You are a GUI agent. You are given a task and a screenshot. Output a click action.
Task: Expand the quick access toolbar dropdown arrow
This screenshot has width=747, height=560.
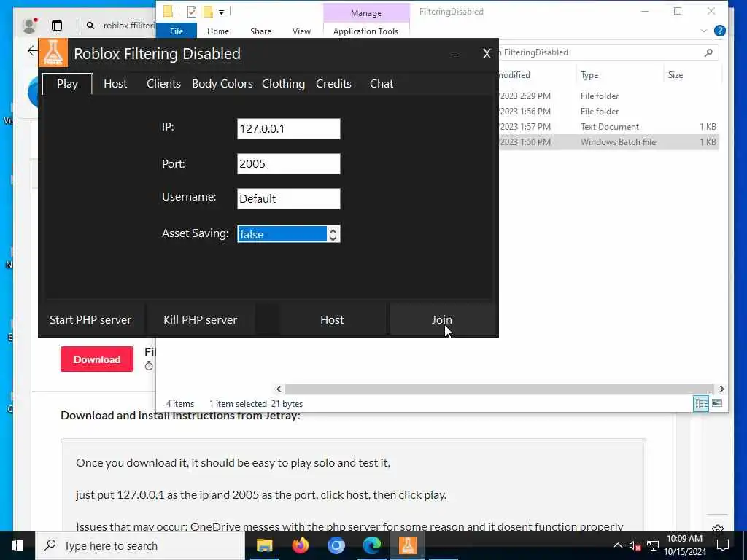click(222, 12)
